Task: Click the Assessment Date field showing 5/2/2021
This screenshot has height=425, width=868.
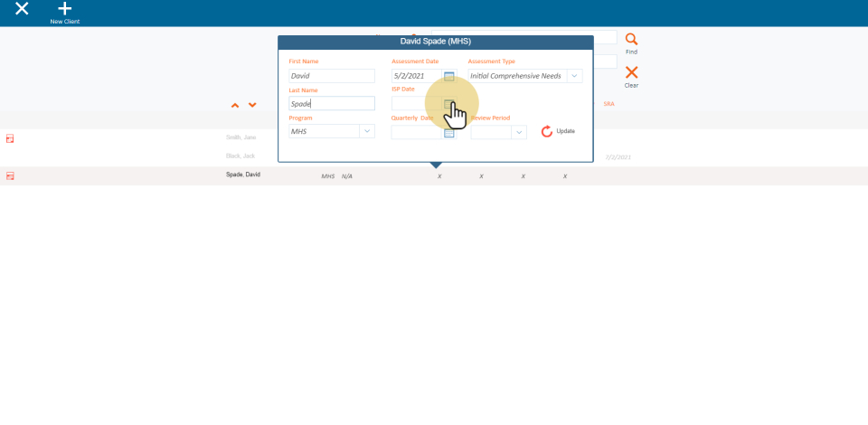Action: click(x=416, y=76)
